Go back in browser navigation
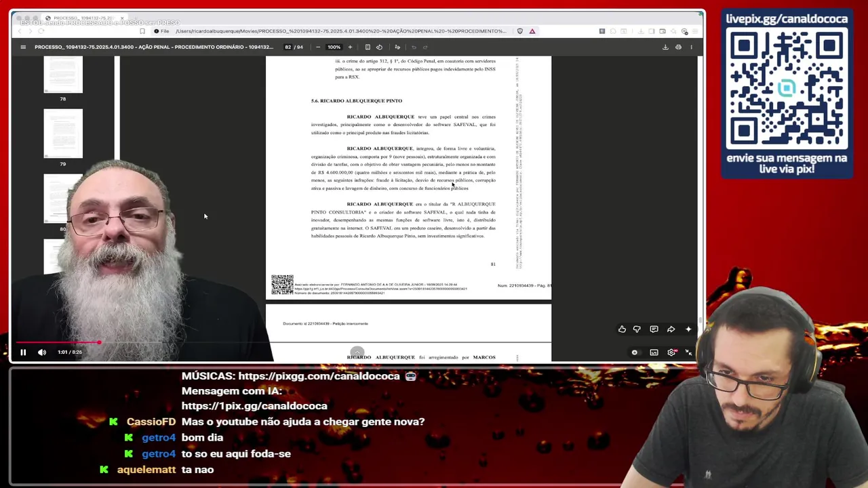This screenshot has height=488, width=868. 20,31
